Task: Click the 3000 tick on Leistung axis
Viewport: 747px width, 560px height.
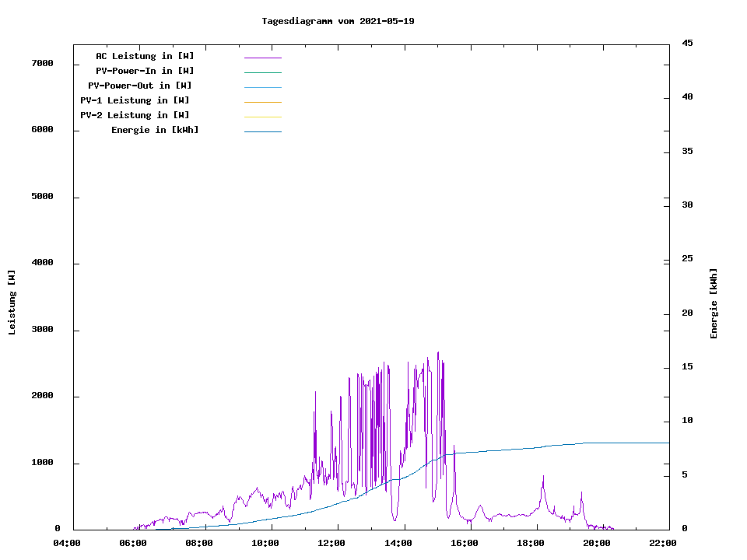Action: pos(43,330)
